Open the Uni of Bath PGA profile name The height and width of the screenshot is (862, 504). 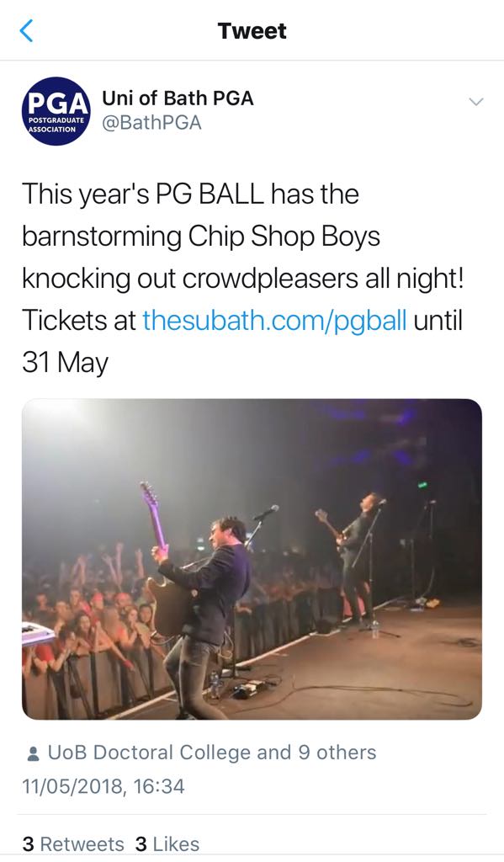(178, 98)
